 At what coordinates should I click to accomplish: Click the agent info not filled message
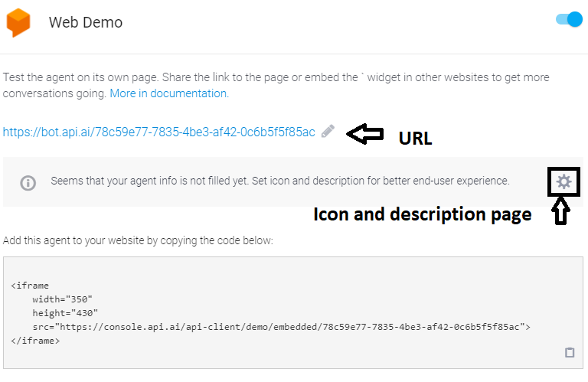[x=280, y=181]
